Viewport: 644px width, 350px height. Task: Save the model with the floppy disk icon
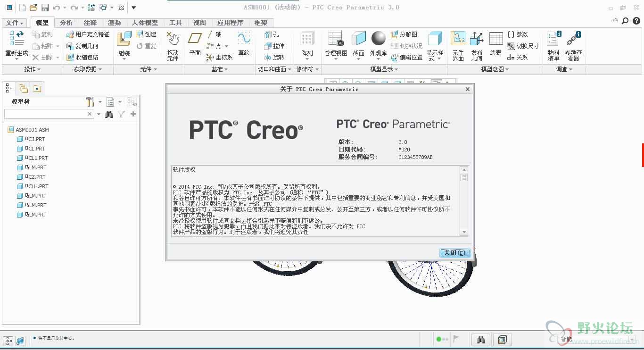click(x=45, y=8)
